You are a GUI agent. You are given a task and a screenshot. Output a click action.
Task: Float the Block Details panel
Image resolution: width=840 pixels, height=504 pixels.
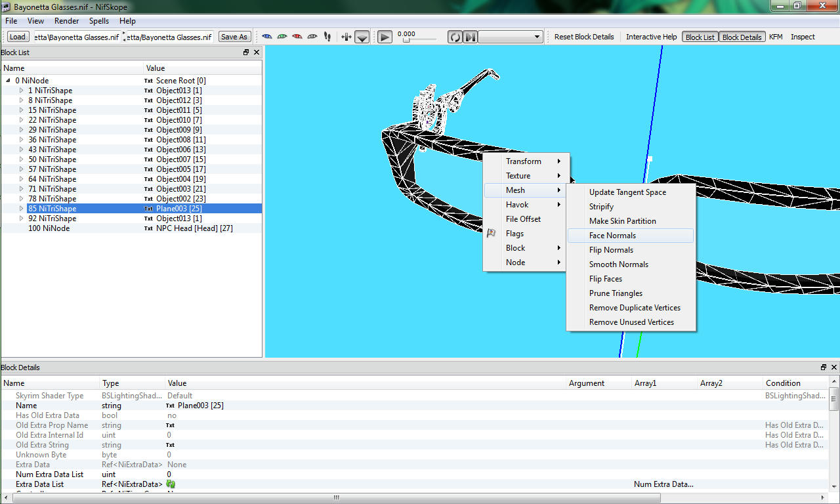pos(824,367)
